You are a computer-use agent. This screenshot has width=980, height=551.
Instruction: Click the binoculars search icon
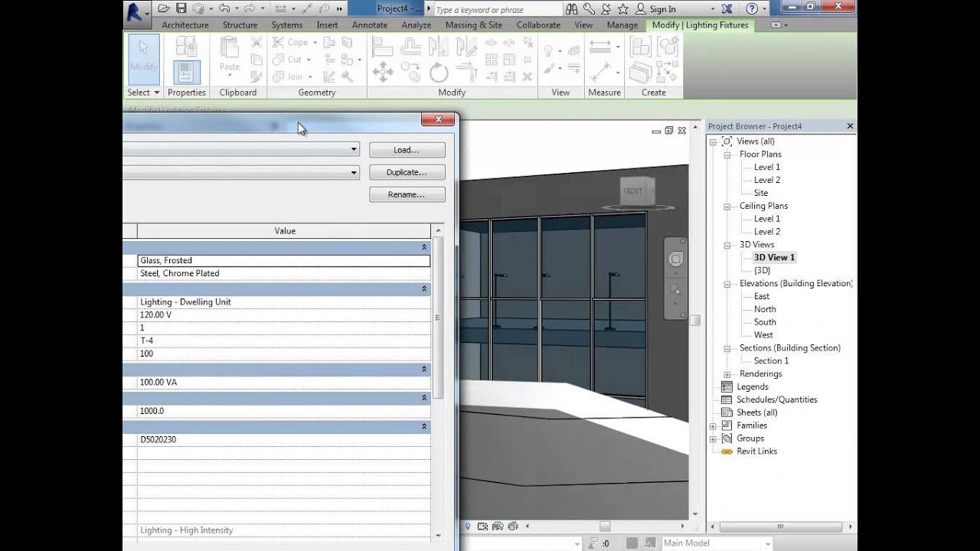pos(573,9)
